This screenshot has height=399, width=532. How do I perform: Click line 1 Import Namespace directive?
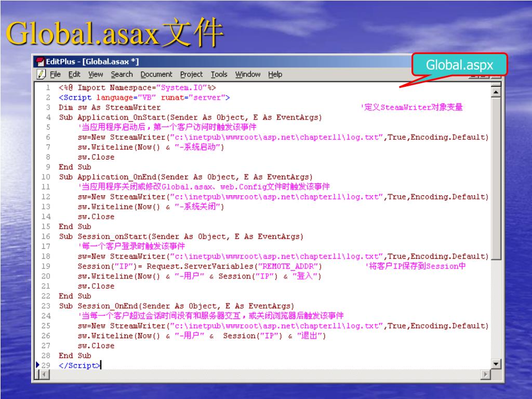(x=137, y=88)
